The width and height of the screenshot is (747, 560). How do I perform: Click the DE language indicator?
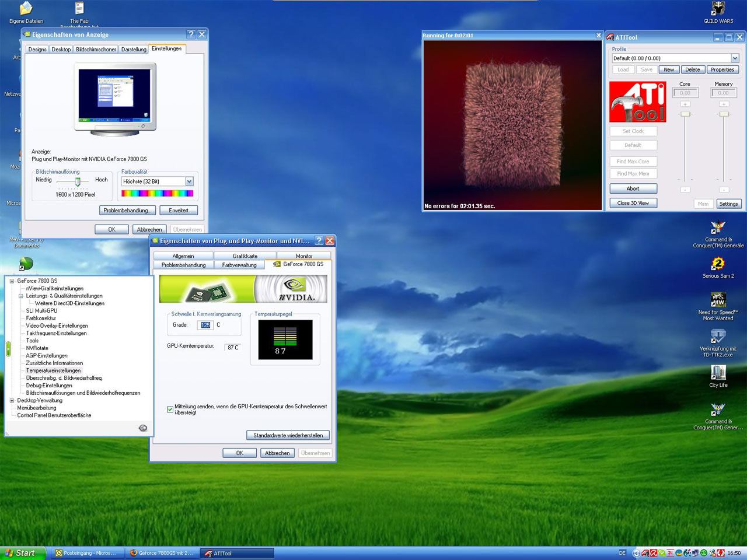622,553
